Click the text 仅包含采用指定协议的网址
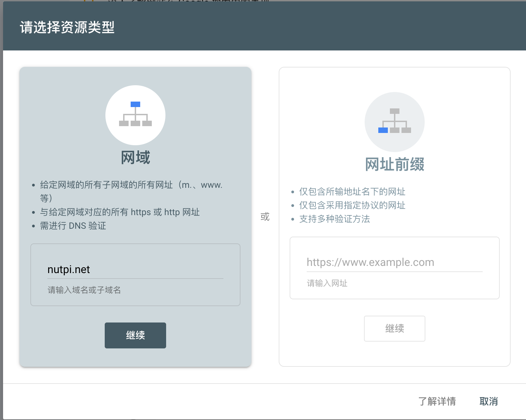This screenshot has height=420, width=526. pyautogui.click(x=352, y=205)
